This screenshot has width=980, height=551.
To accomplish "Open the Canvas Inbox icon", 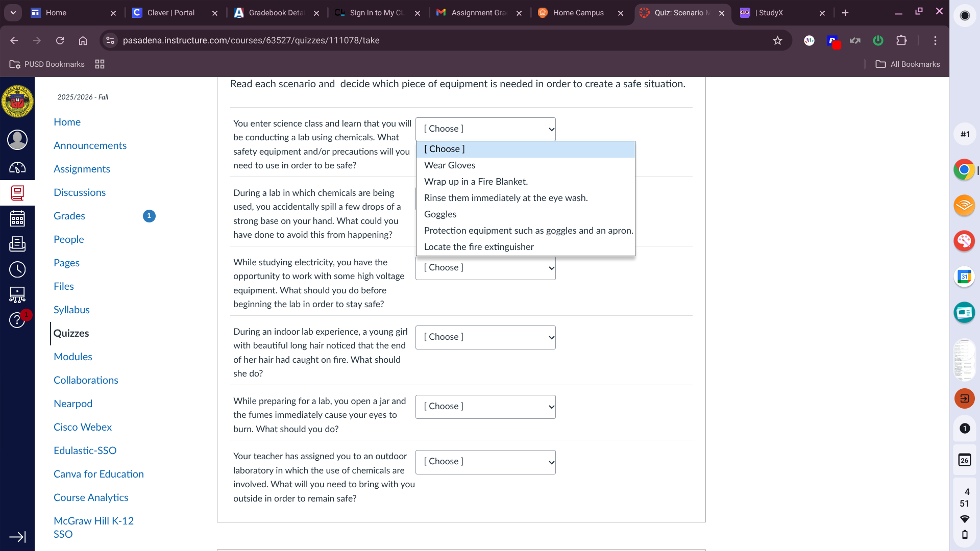I will 17,244.
